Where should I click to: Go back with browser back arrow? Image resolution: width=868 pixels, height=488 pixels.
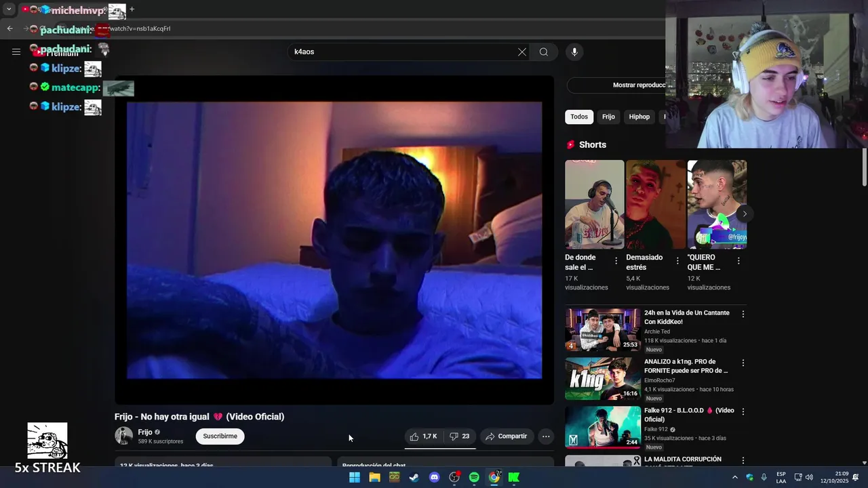coord(9,28)
